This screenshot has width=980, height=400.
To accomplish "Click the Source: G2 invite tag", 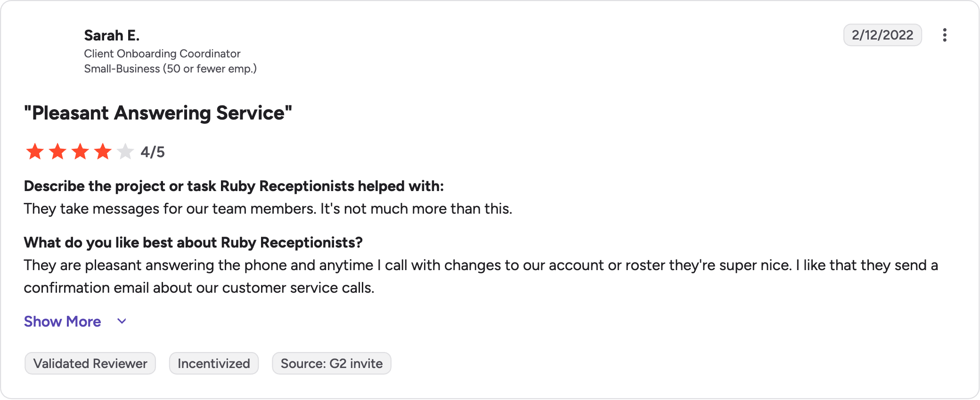I will click(x=332, y=363).
